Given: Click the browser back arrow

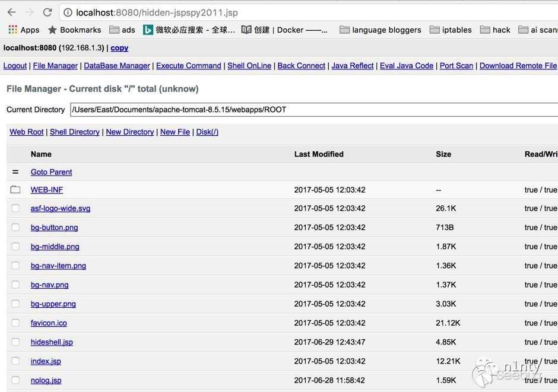Looking at the screenshot, I should pos(11,12).
